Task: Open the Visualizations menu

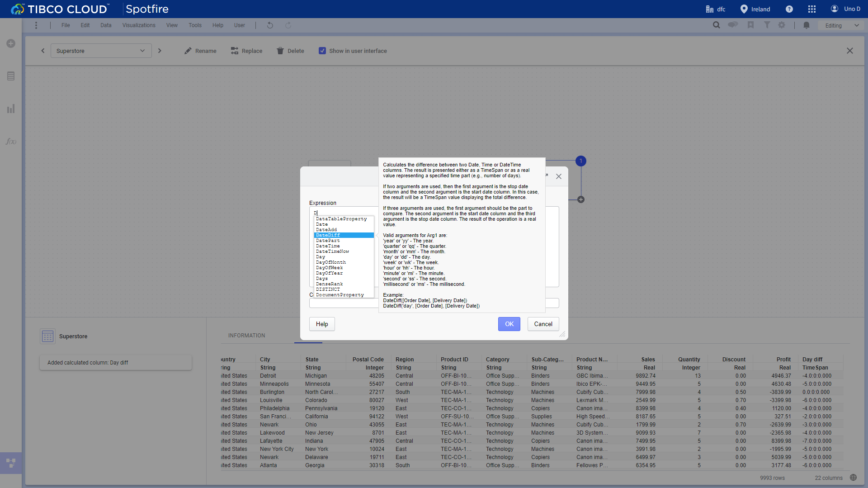Action: (139, 25)
